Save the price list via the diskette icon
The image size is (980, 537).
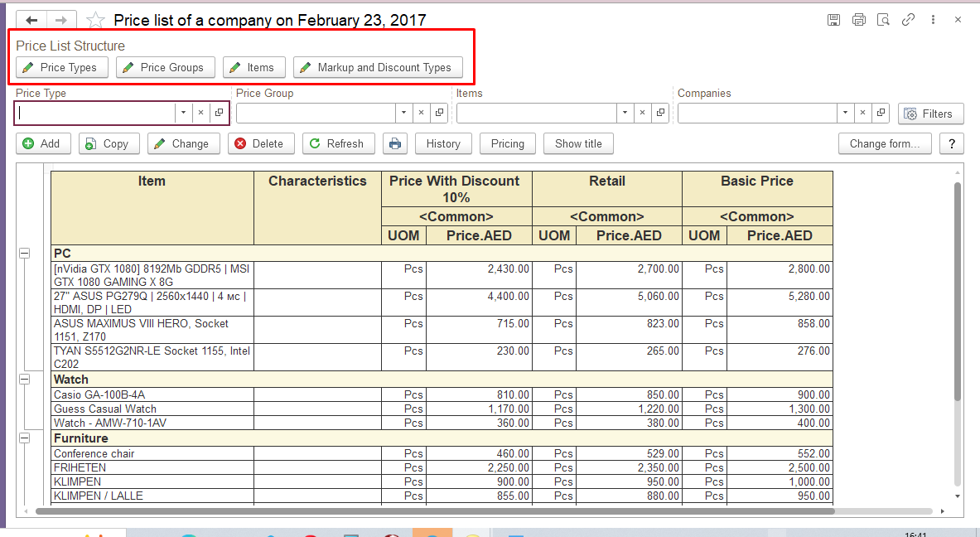pyautogui.click(x=833, y=20)
